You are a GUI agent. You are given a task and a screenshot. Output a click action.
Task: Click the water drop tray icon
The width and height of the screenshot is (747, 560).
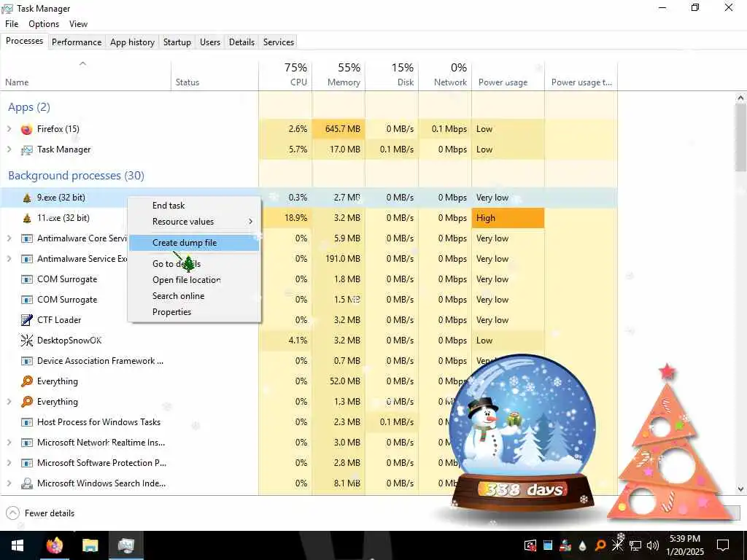click(x=582, y=545)
